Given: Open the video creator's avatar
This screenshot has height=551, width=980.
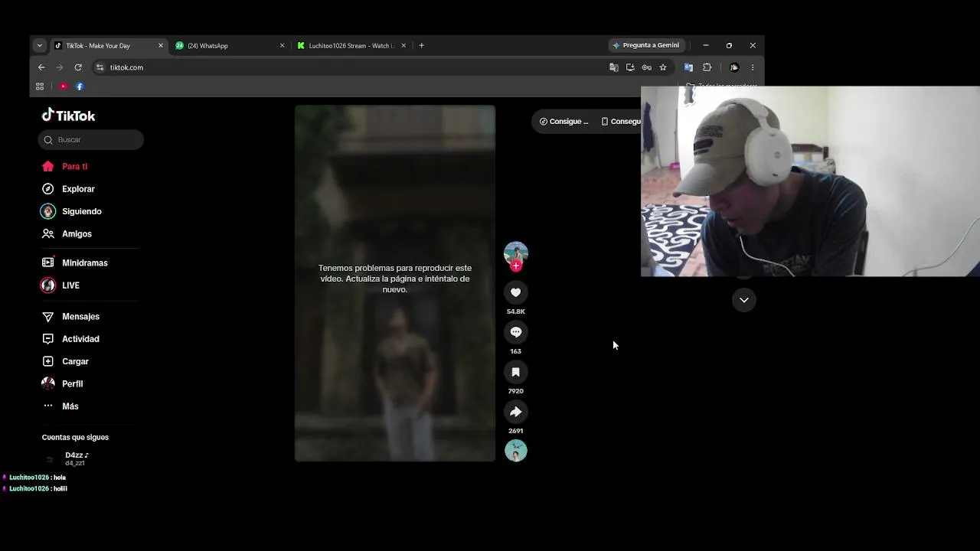Looking at the screenshot, I should point(516,253).
